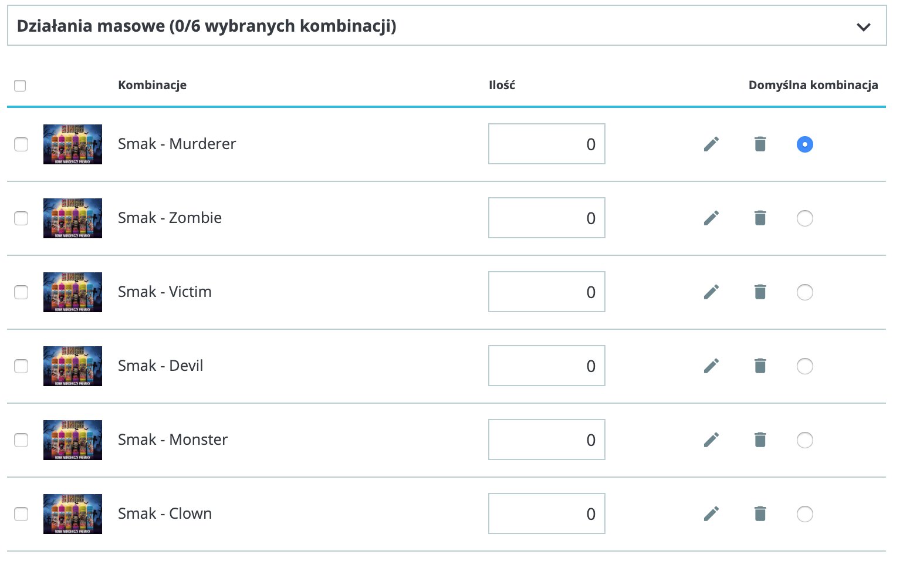The width and height of the screenshot is (920, 588).
Task: Tick the checkbox for Smak - Zombie
Action: (21, 218)
